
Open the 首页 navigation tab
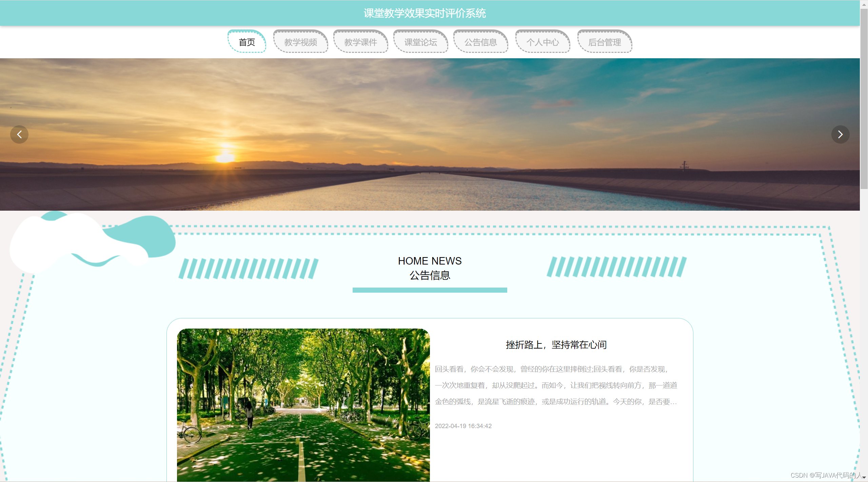pyautogui.click(x=247, y=42)
